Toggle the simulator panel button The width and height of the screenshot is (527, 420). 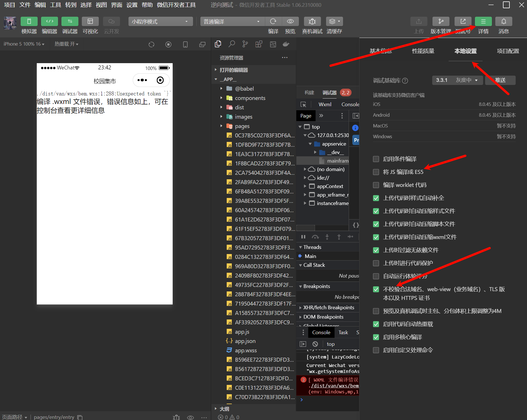coord(29,22)
